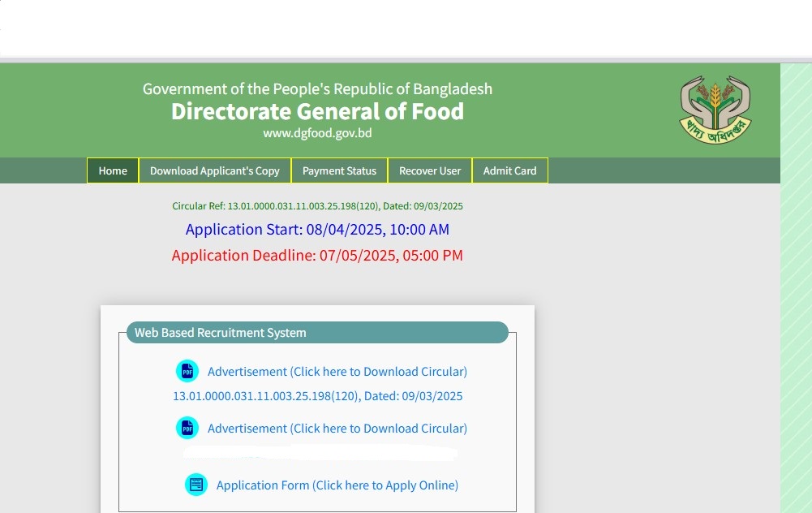Open the Admit Card menu item
Image resolution: width=812 pixels, height=513 pixels.
510,170
